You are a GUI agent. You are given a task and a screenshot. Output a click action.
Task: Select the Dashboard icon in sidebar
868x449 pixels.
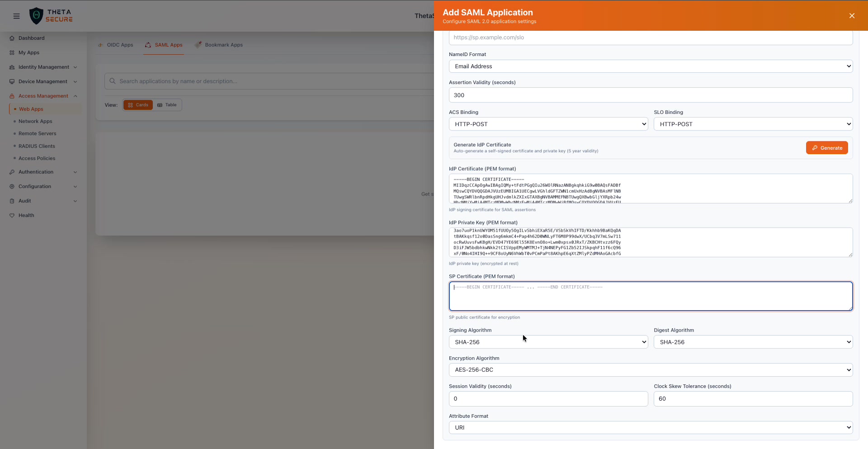click(x=12, y=38)
